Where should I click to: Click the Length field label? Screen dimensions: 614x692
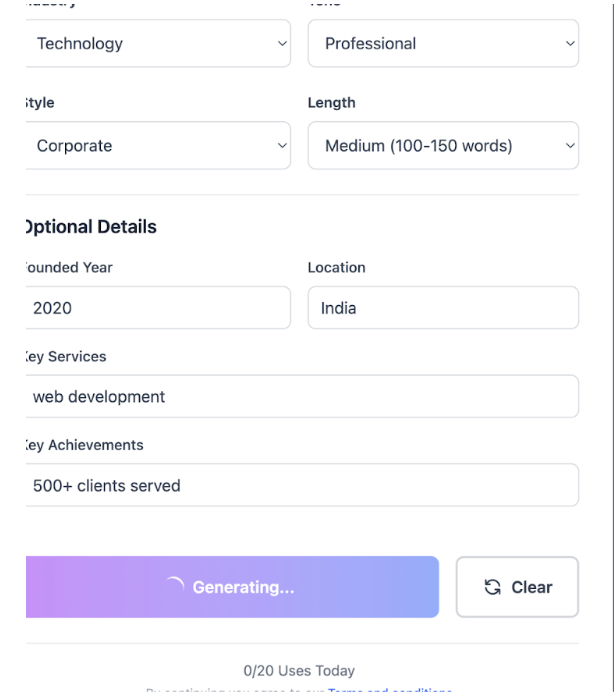[331, 103]
